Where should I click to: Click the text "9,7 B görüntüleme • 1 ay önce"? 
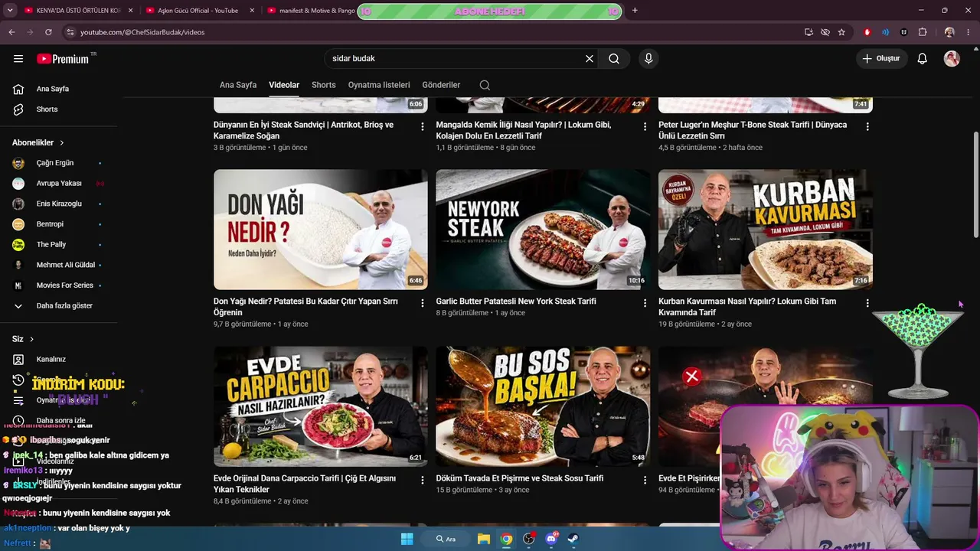261,324
